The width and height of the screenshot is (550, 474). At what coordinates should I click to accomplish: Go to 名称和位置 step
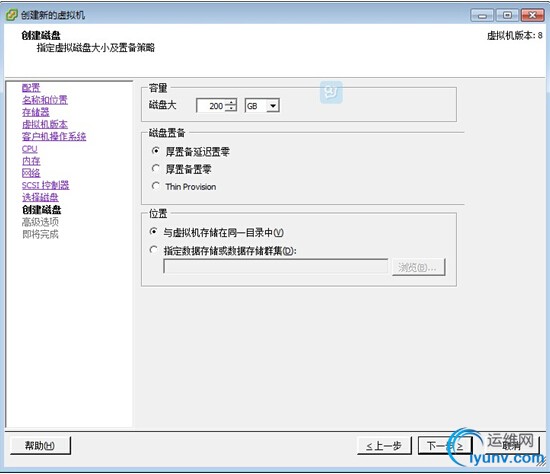[45, 100]
